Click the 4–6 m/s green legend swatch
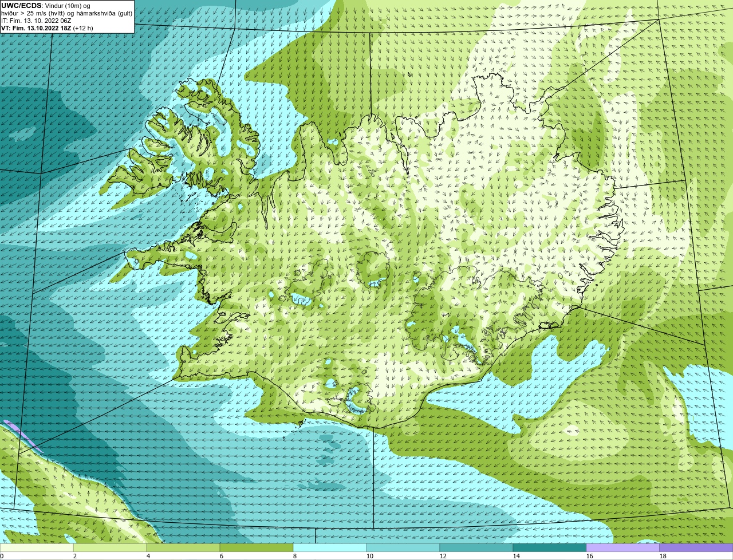The width and height of the screenshot is (733, 560). (183, 548)
